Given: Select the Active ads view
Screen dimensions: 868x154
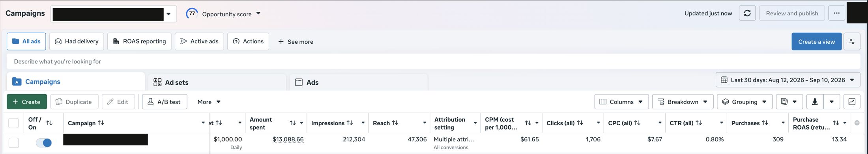Looking at the screenshot, I should pyautogui.click(x=199, y=41).
